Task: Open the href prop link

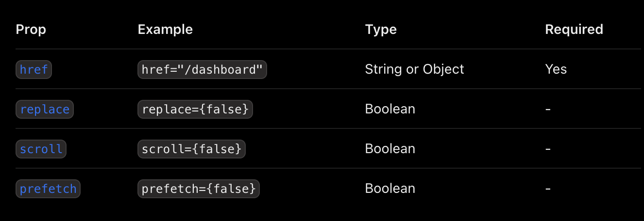Action: pyautogui.click(x=34, y=69)
